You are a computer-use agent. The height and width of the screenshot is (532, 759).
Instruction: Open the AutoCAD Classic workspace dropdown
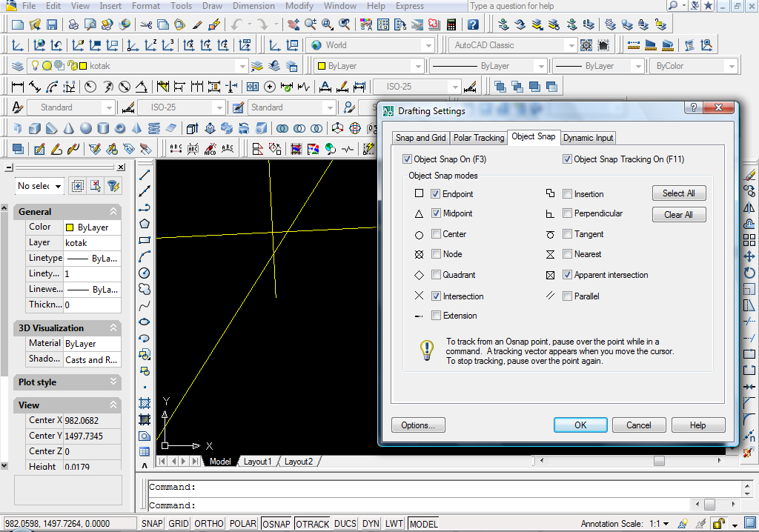pyautogui.click(x=571, y=45)
